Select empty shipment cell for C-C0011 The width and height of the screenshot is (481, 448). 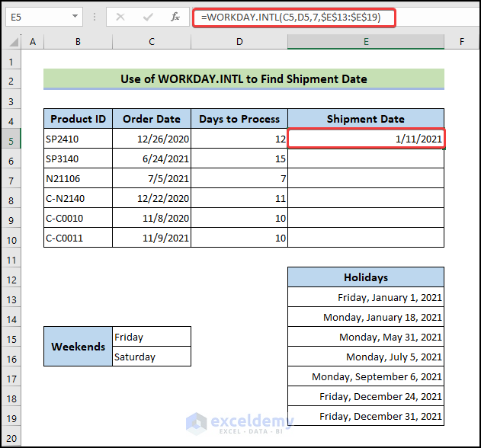click(366, 238)
